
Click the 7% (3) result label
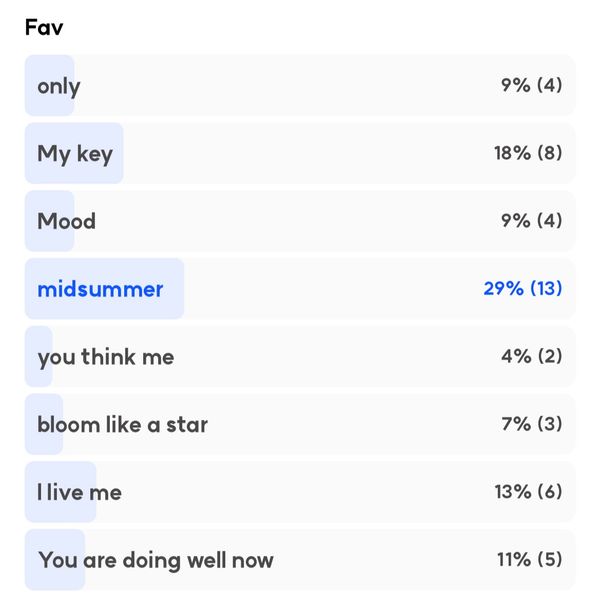coord(532,424)
